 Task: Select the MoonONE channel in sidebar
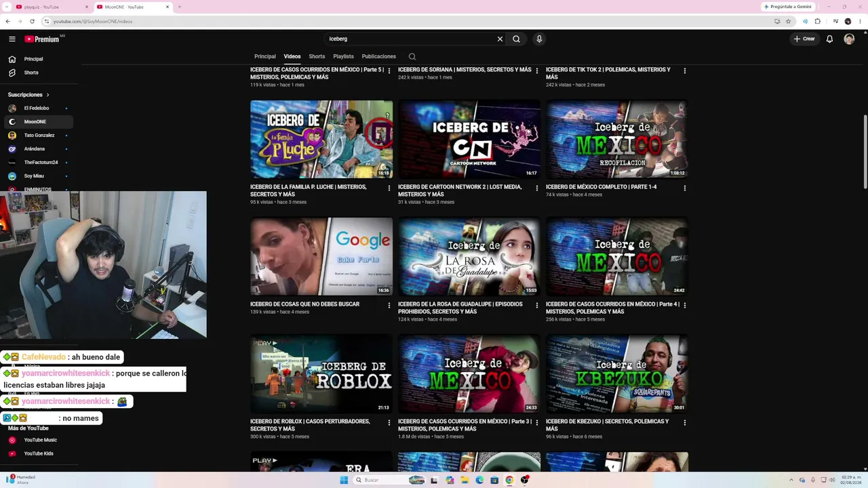[39, 122]
